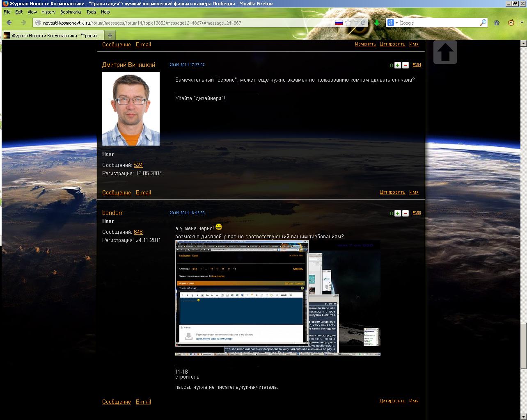
Task: Expand the monkey icon toolbar dropdown arrow
Action: tap(522, 23)
